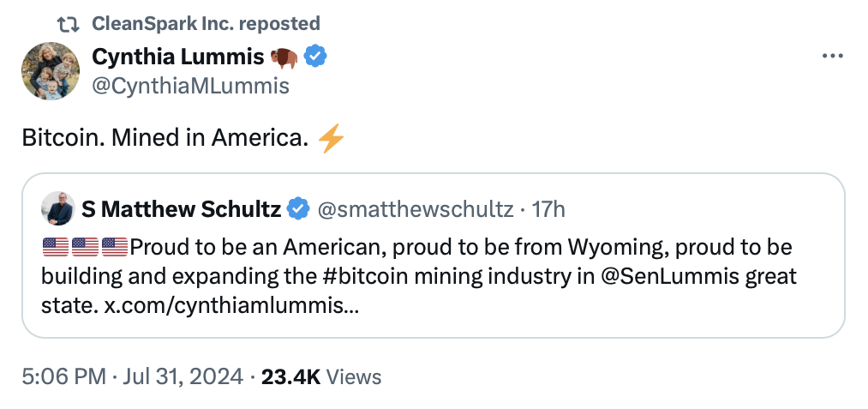The width and height of the screenshot is (868, 409).
Task: Follow the x.com/cynthiamlummis link
Action: [231, 306]
